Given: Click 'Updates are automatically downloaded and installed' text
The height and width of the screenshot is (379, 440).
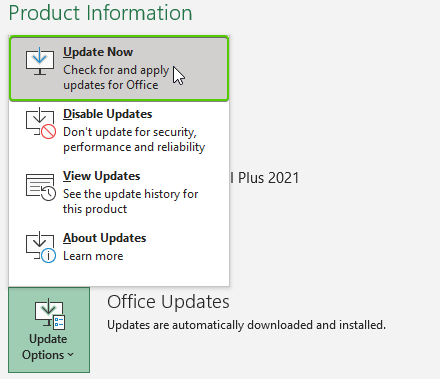Looking at the screenshot, I should pyautogui.click(x=246, y=325).
